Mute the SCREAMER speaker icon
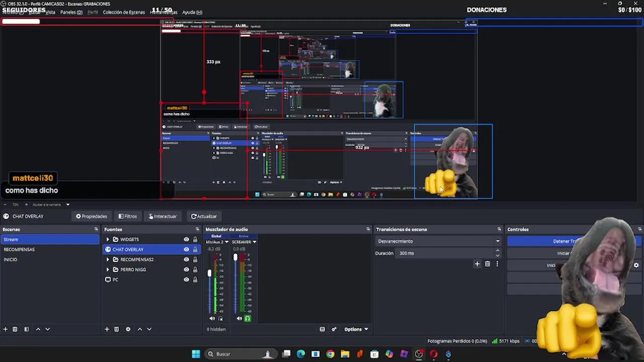The width and height of the screenshot is (644, 362). point(239,318)
